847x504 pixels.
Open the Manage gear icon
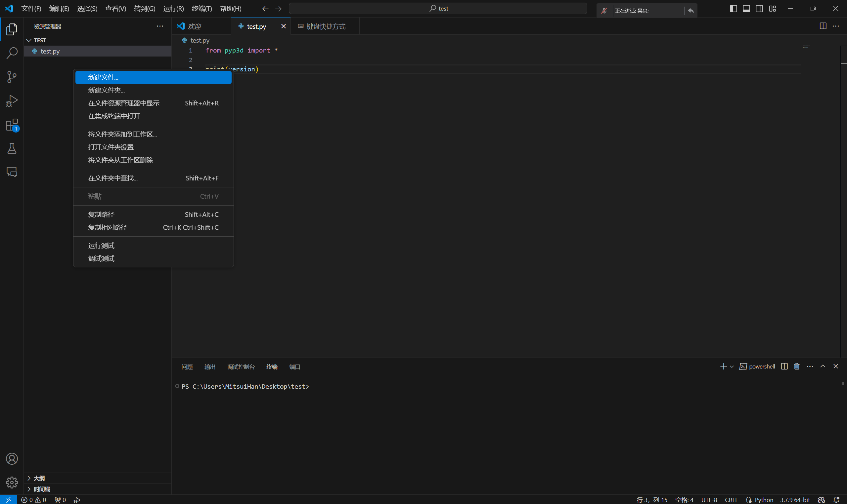click(x=12, y=482)
